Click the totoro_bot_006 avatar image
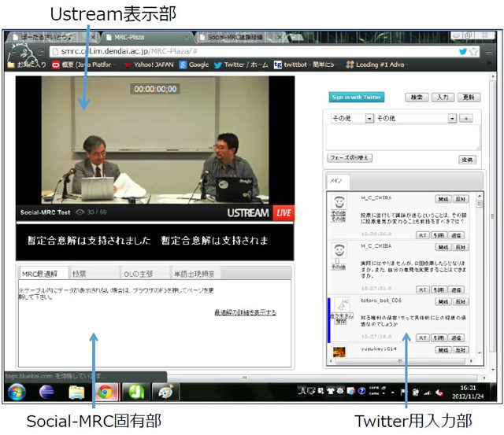The width and height of the screenshot is (504, 435). [x=342, y=305]
